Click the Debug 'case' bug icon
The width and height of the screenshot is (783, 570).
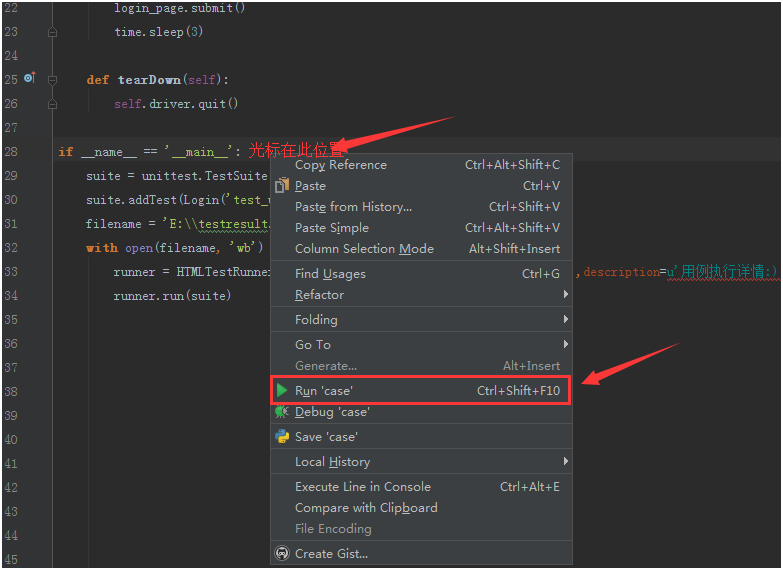(282, 412)
